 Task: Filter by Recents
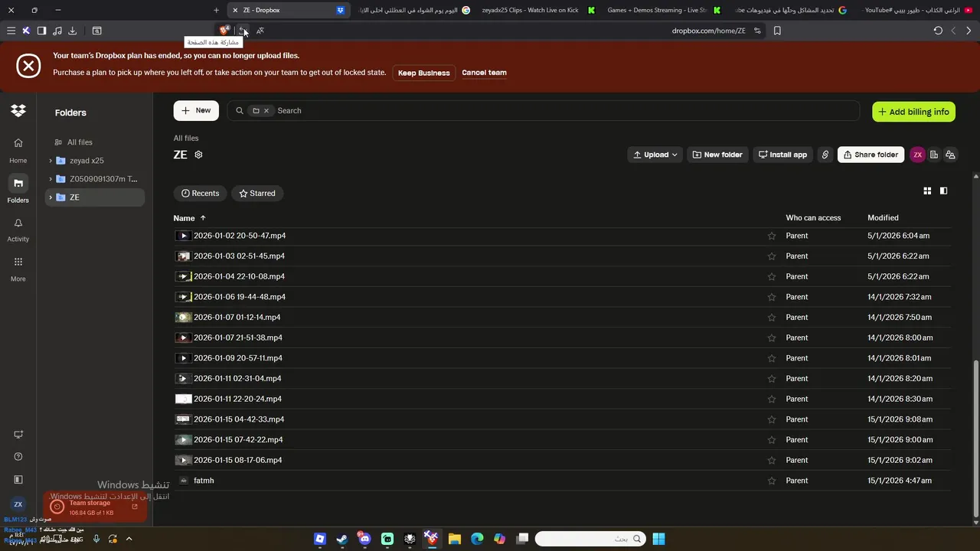[x=200, y=194]
